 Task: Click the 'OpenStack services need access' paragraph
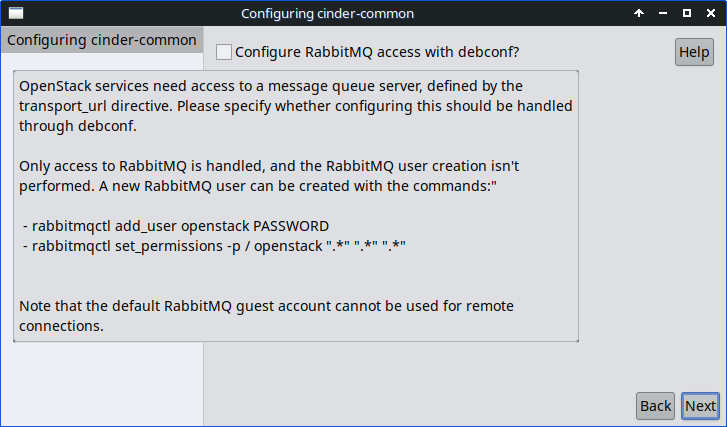pos(295,106)
